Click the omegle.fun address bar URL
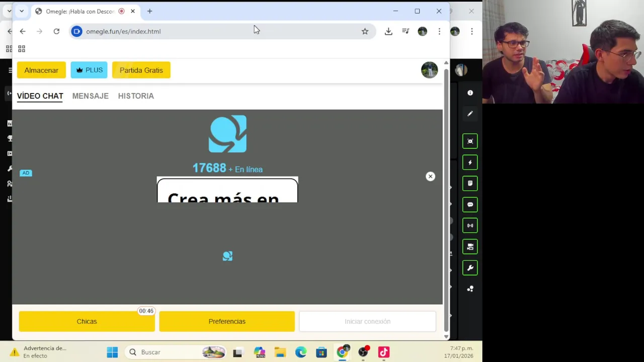This screenshot has width=644, height=362. [123, 31]
